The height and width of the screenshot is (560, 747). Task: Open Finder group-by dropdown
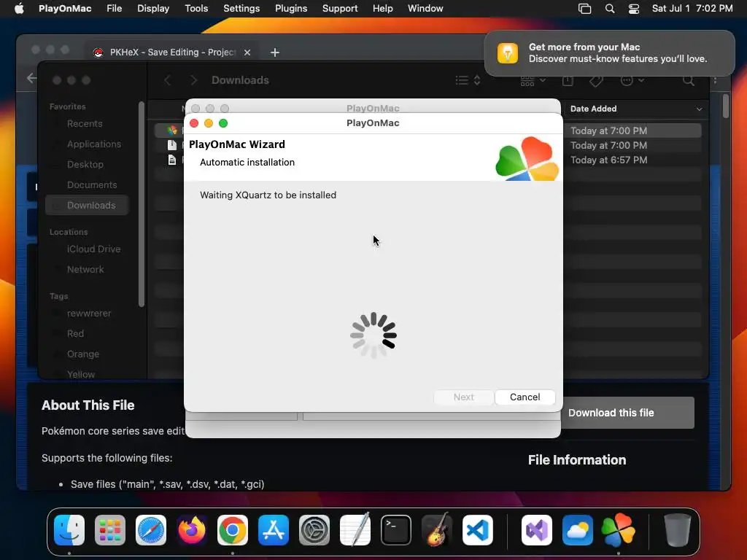(x=533, y=80)
